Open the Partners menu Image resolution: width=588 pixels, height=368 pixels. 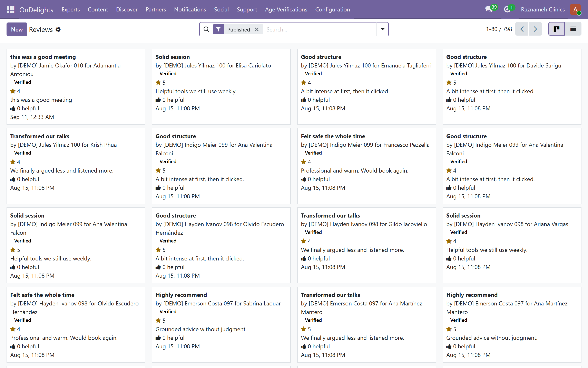156,9
